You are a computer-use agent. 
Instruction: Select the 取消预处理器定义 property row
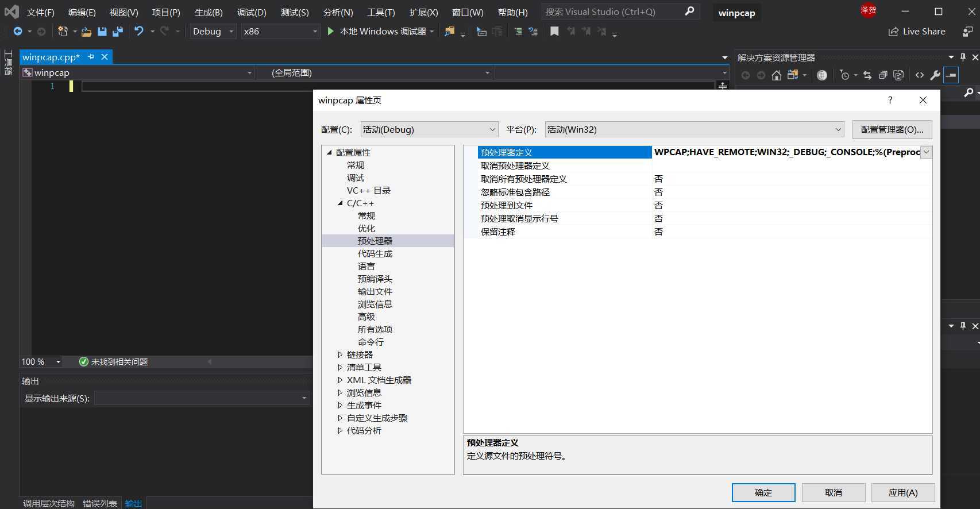(x=704, y=165)
